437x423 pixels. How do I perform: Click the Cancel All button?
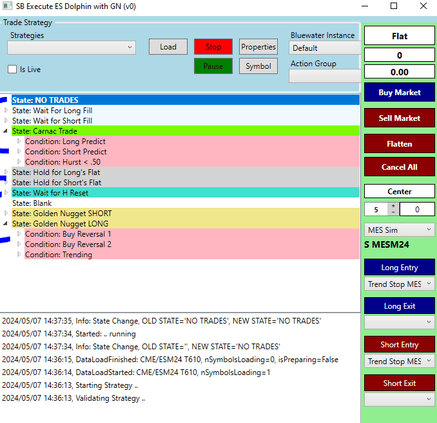[x=399, y=167]
